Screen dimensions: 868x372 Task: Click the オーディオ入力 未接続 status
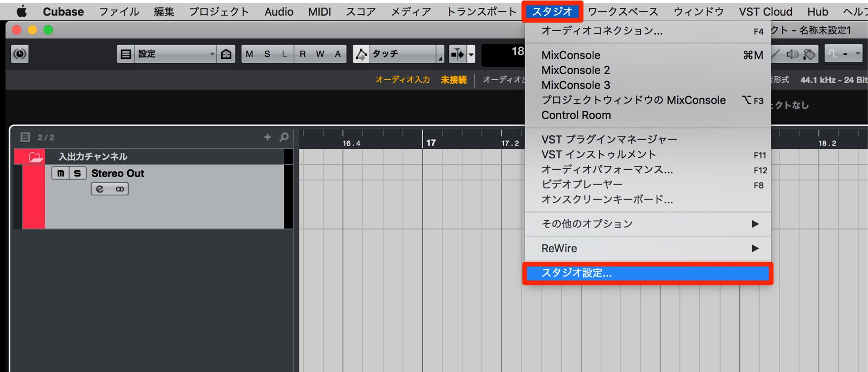421,80
